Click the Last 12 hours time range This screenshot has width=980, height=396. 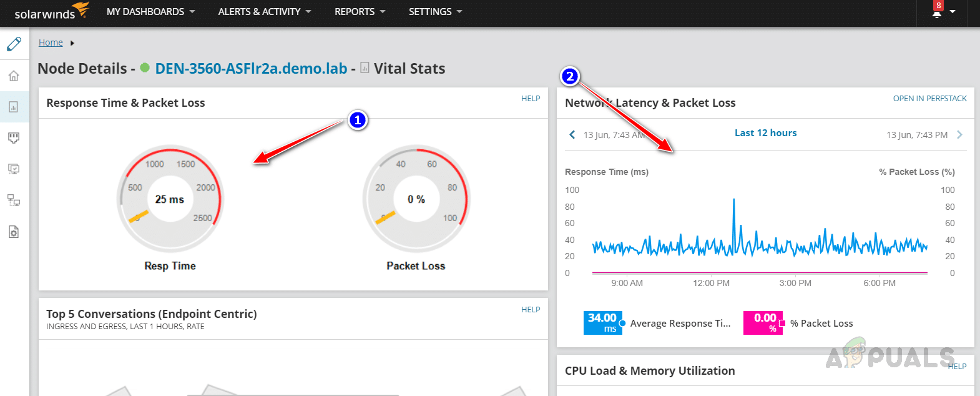765,133
